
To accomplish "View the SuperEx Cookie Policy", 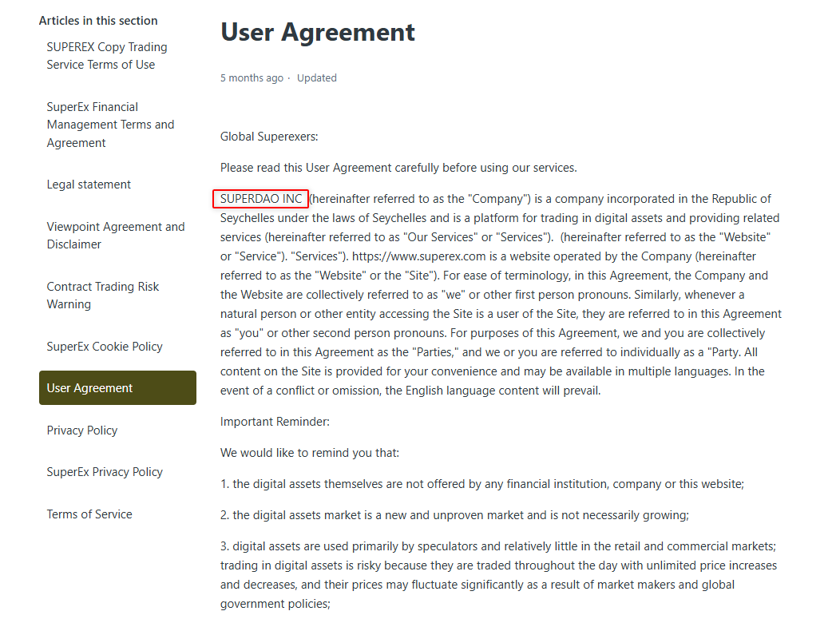I will click(105, 347).
